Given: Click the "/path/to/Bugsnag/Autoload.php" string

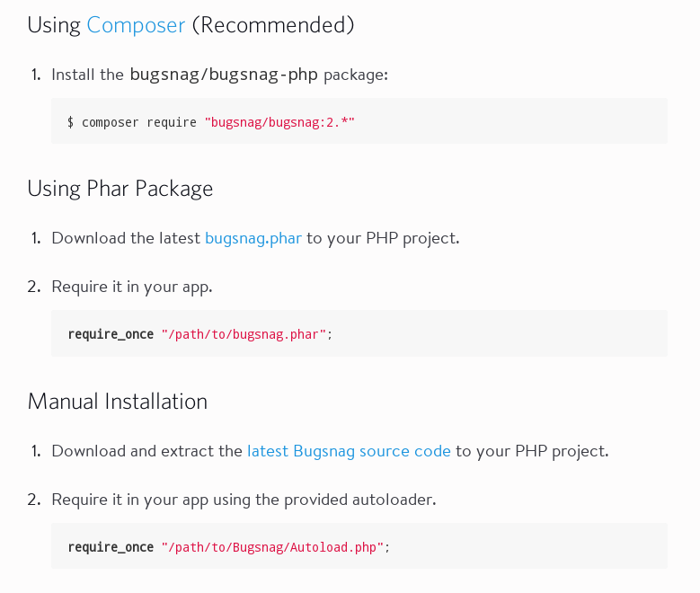Looking at the screenshot, I should [272, 546].
